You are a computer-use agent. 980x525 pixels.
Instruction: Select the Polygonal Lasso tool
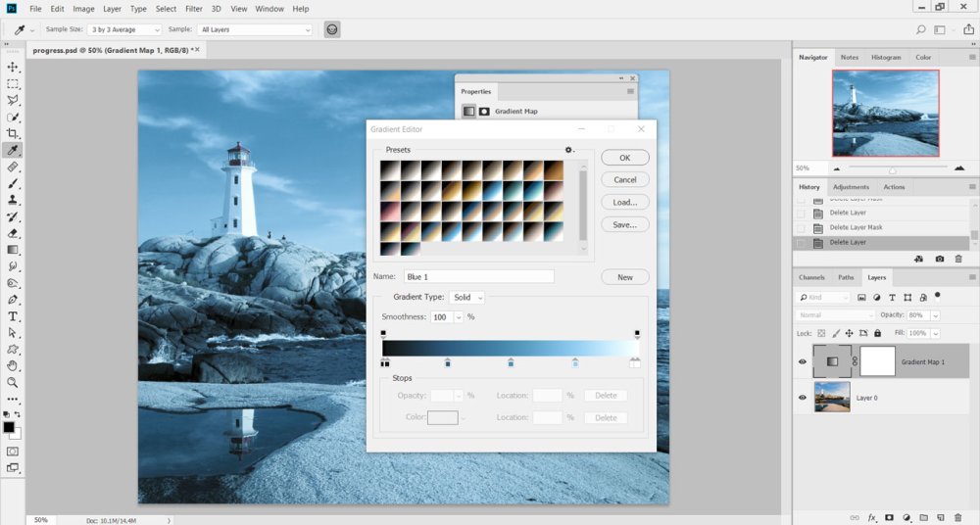[13, 100]
